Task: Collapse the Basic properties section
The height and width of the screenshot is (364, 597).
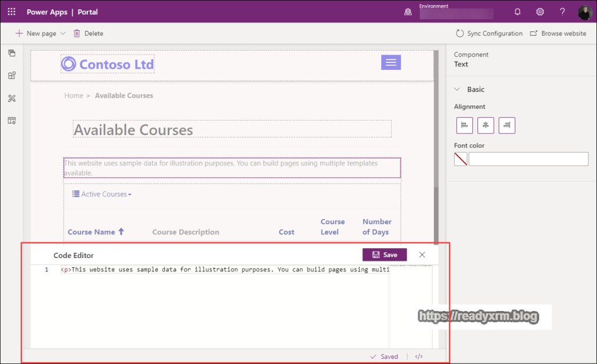Action: (458, 89)
